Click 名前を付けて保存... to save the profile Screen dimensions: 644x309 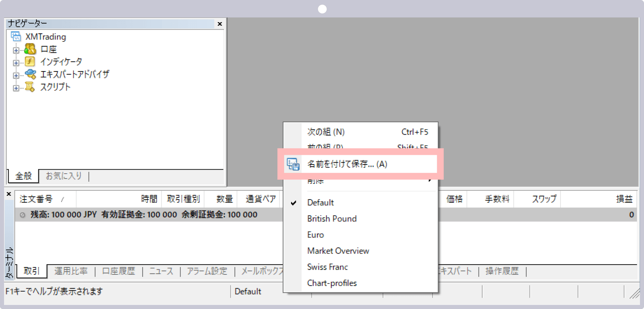click(x=346, y=164)
